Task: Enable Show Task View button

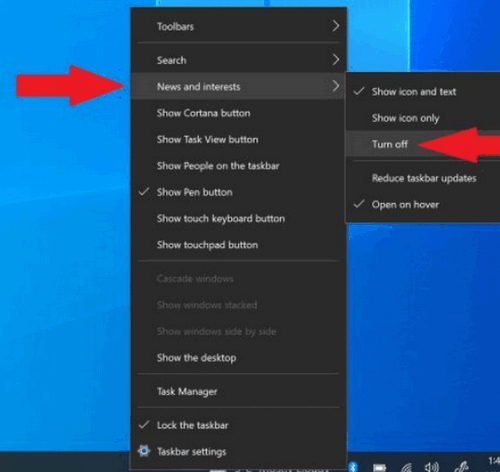Action: click(238, 139)
